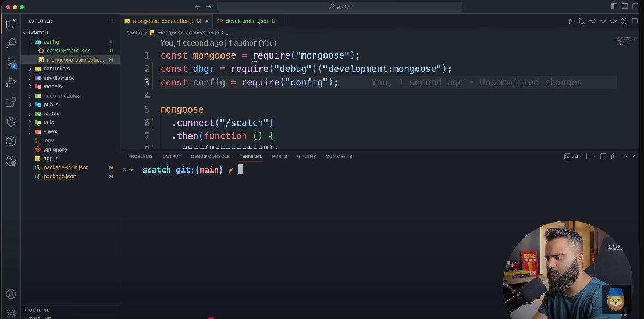
Task: Go forward with the title bar right arrow
Action: pyautogui.click(x=208, y=6)
